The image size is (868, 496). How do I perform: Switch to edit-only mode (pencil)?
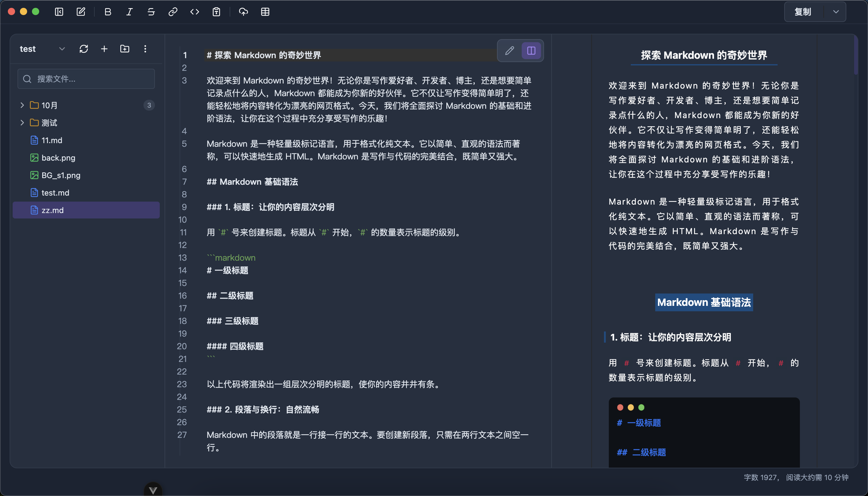point(509,51)
